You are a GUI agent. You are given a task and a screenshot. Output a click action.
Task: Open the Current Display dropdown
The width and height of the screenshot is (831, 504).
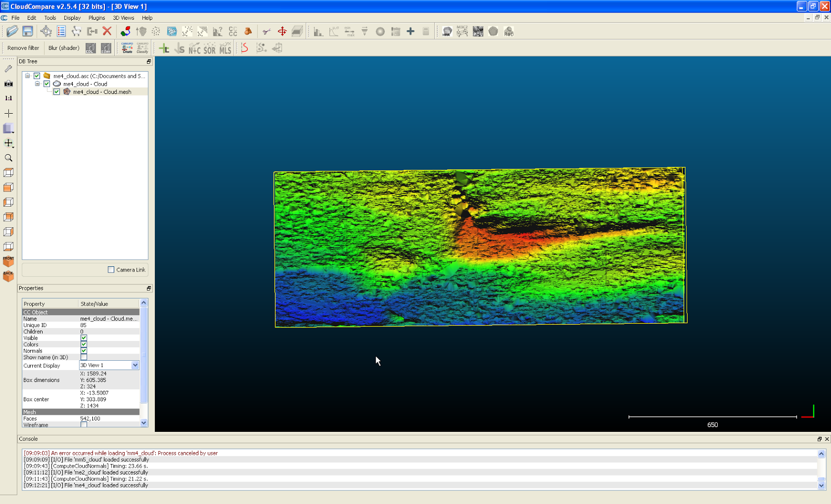[x=135, y=365]
